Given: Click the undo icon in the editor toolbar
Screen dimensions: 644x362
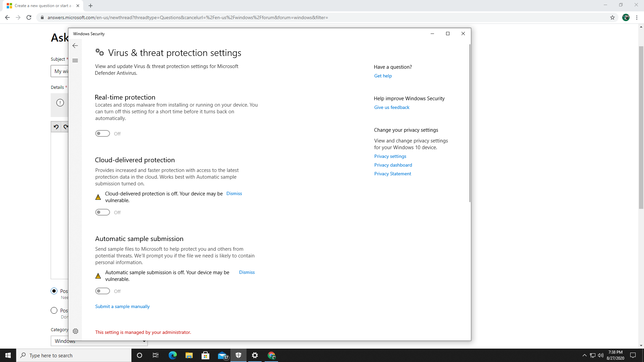Looking at the screenshot, I should tap(56, 127).
